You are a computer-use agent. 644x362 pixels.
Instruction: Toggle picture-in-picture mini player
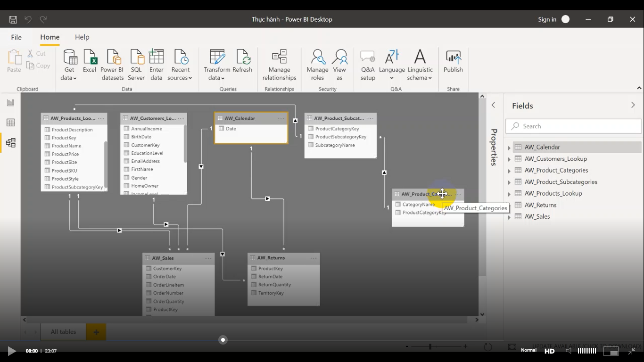(x=611, y=351)
